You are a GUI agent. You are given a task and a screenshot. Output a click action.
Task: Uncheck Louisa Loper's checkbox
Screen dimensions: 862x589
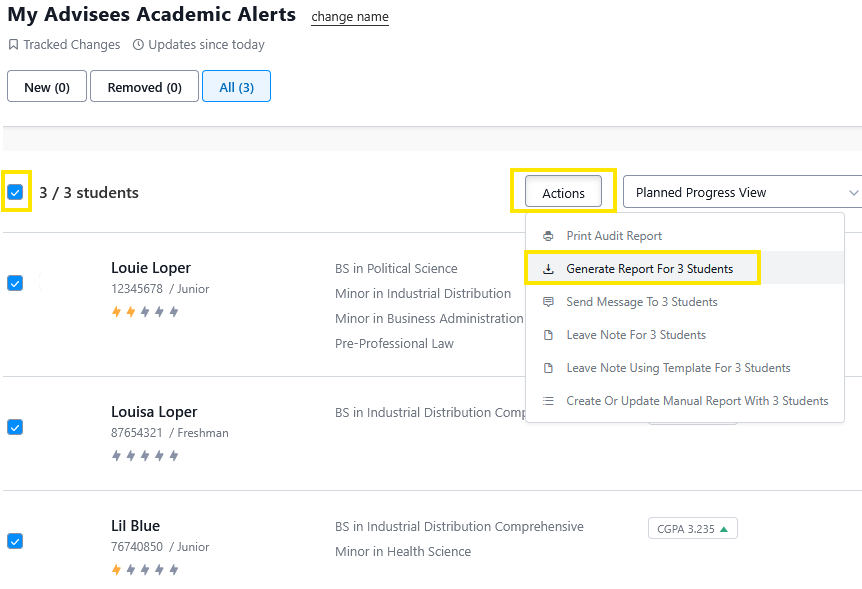(x=15, y=427)
